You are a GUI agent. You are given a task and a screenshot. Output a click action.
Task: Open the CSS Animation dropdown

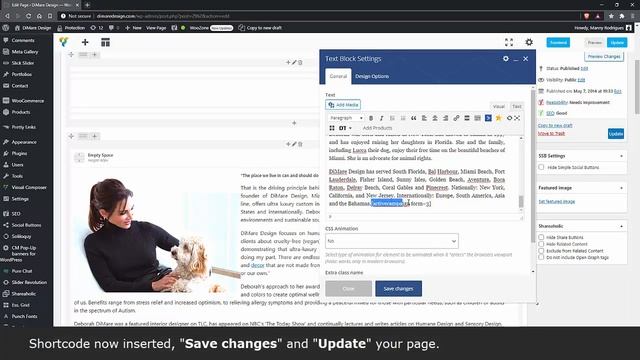click(392, 241)
